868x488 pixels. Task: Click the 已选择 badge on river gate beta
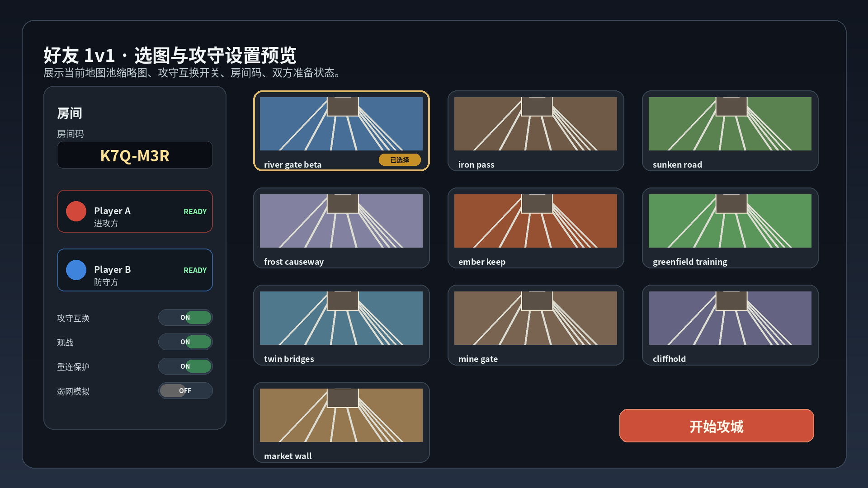[x=400, y=160]
